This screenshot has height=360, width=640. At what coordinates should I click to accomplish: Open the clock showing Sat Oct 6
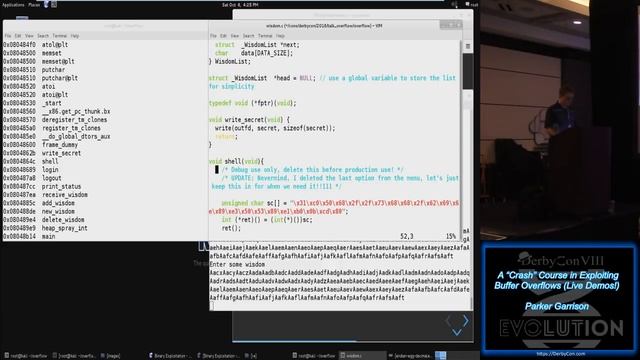(x=240, y=5)
